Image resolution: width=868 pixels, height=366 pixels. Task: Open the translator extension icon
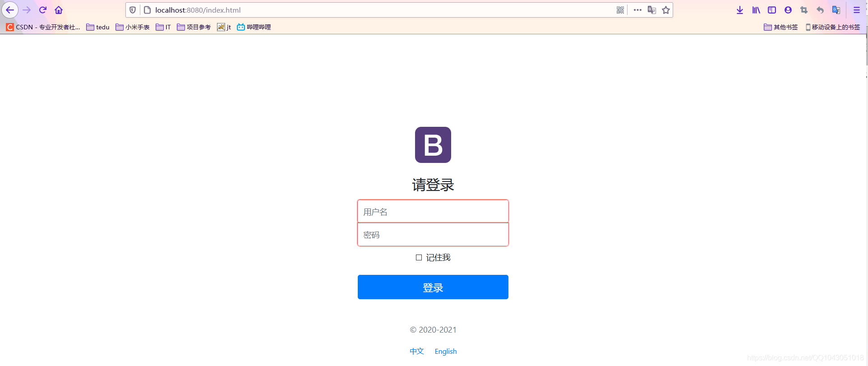click(x=836, y=10)
